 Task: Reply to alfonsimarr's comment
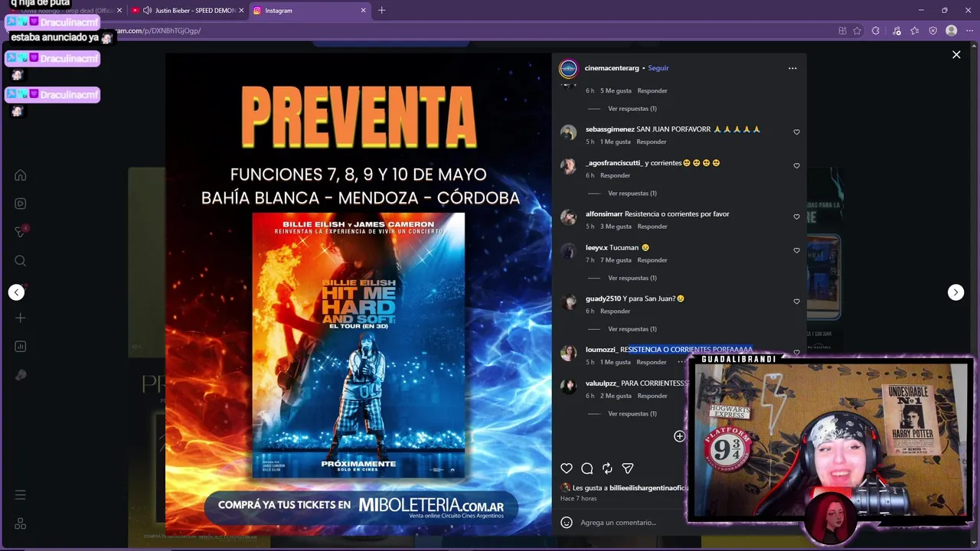click(652, 227)
